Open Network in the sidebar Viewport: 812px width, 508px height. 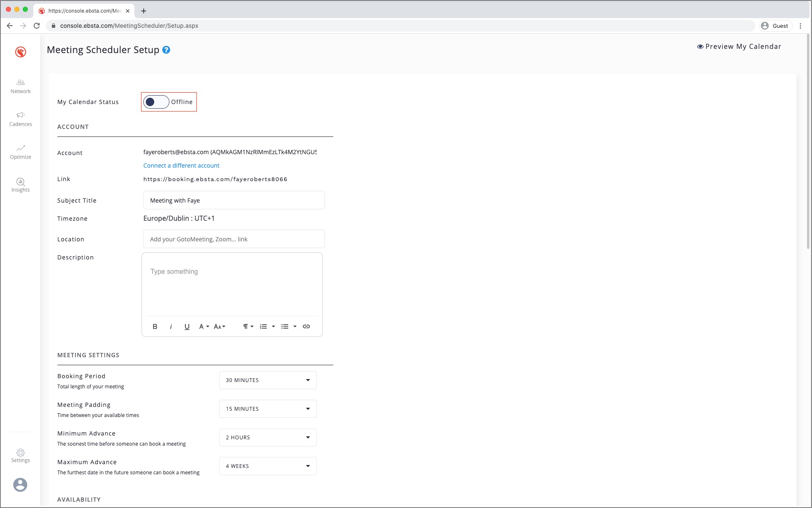tap(20, 86)
